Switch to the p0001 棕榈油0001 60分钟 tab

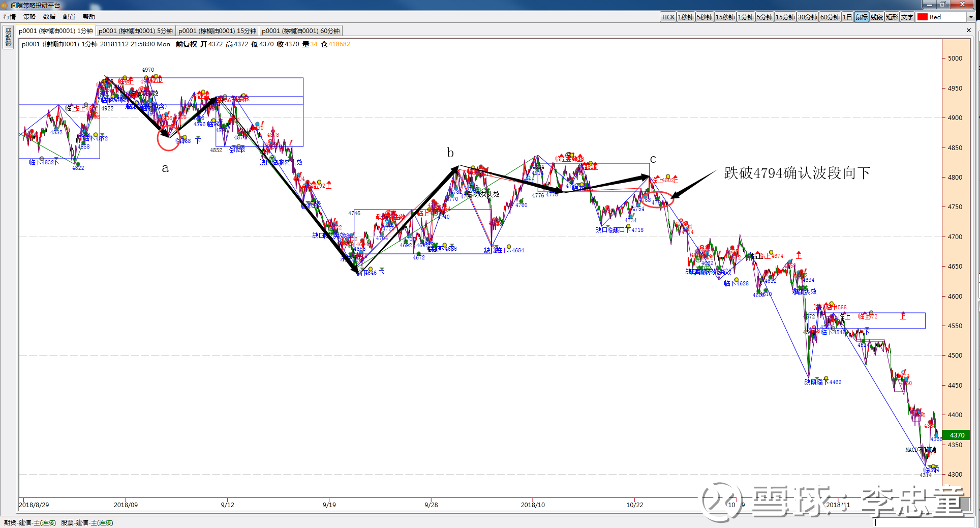[x=301, y=31]
